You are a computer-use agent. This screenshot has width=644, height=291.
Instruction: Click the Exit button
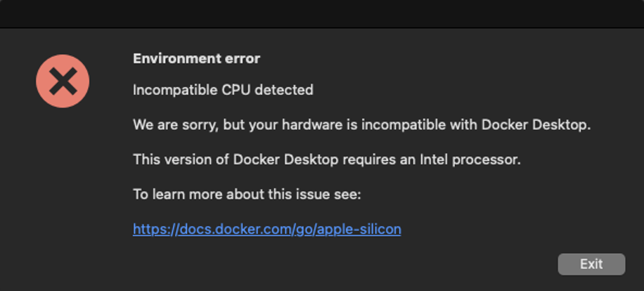point(591,264)
